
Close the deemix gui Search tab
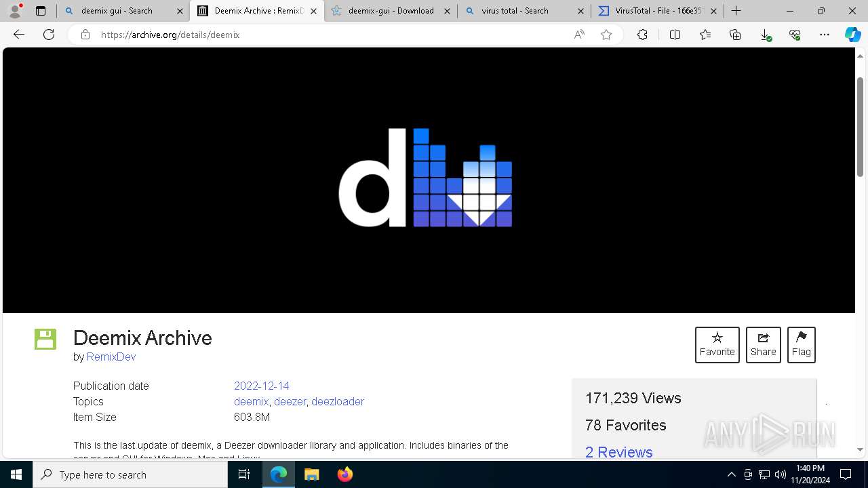[x=180, y=11]
